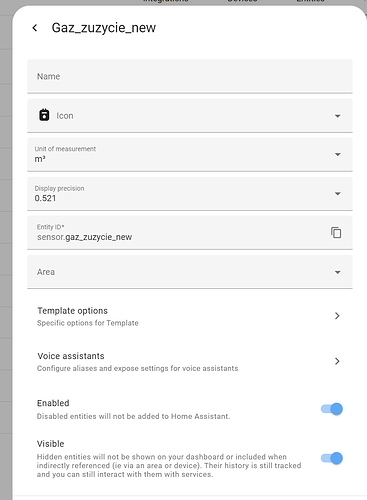
Task: Open Voice assistants via its right chevron
Action: pos(337,361)
